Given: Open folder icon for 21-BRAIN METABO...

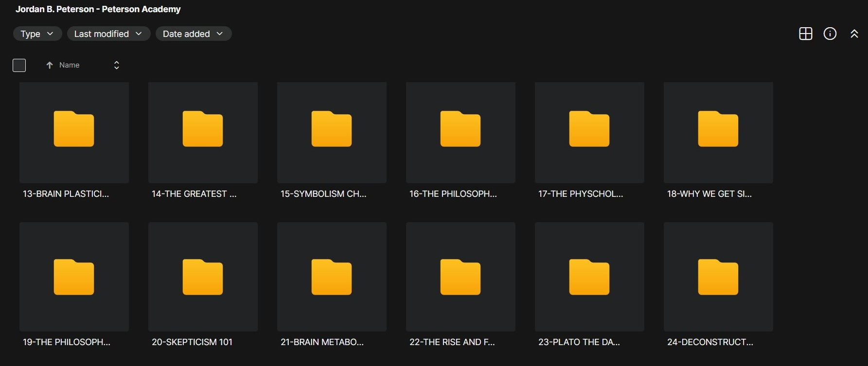Looking at the screenshot, I should click(x=332, y=277).
